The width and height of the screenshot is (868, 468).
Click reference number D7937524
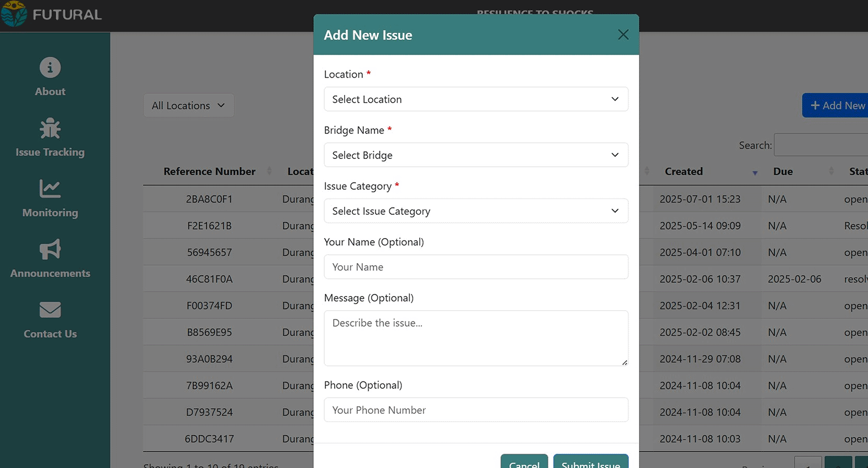pos(209,412)
